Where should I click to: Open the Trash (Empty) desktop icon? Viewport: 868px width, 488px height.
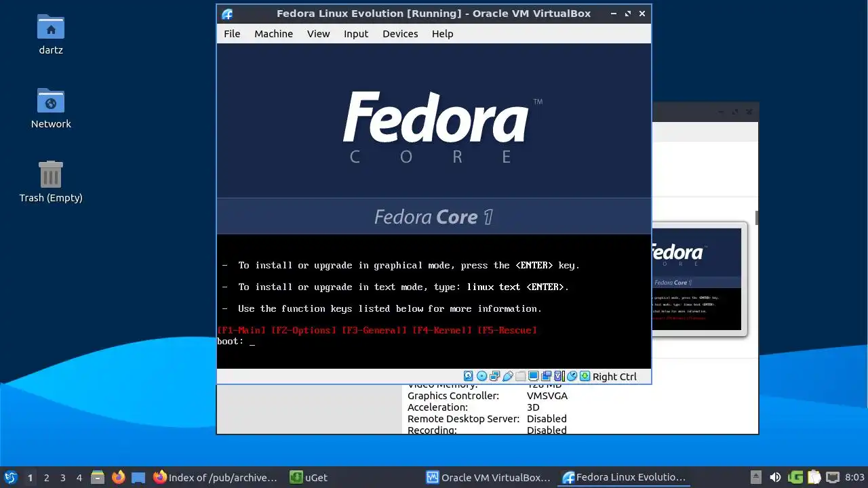click(51, 182)
